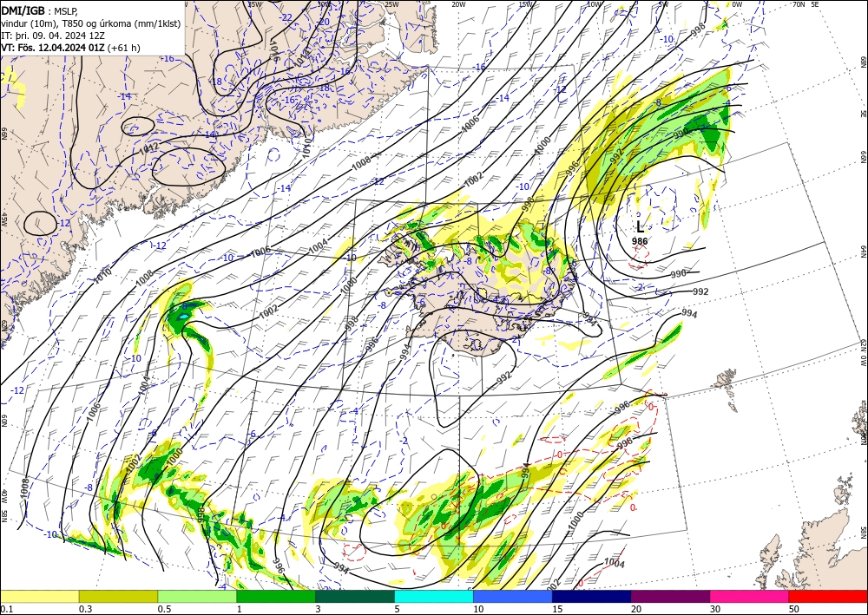Click the light green 0.5–1 legend segment

point(197,596)
